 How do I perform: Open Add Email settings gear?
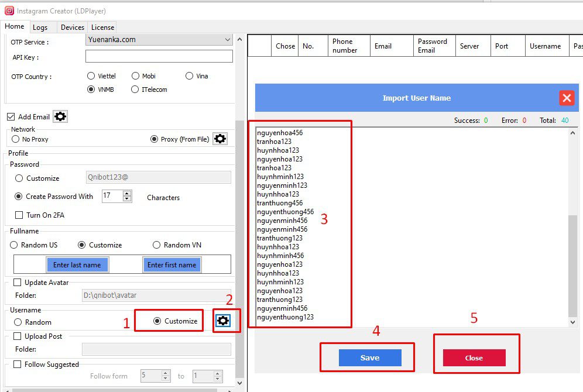point(60,116)
